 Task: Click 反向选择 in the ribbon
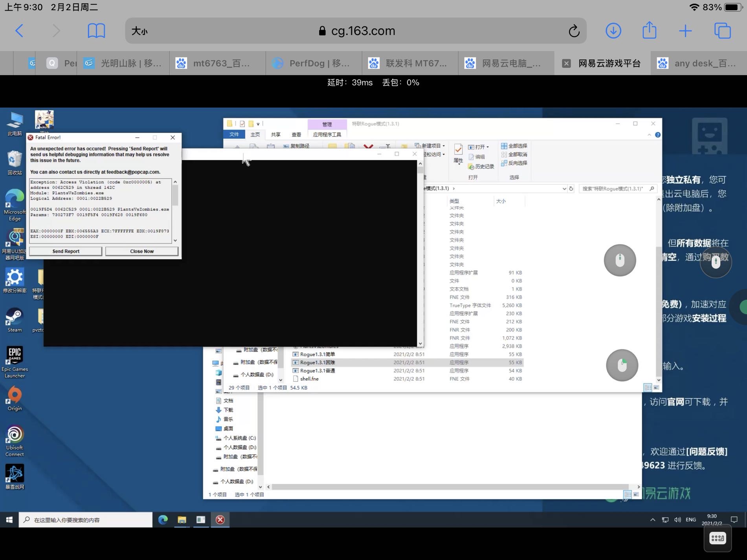(x=514, y=163)
